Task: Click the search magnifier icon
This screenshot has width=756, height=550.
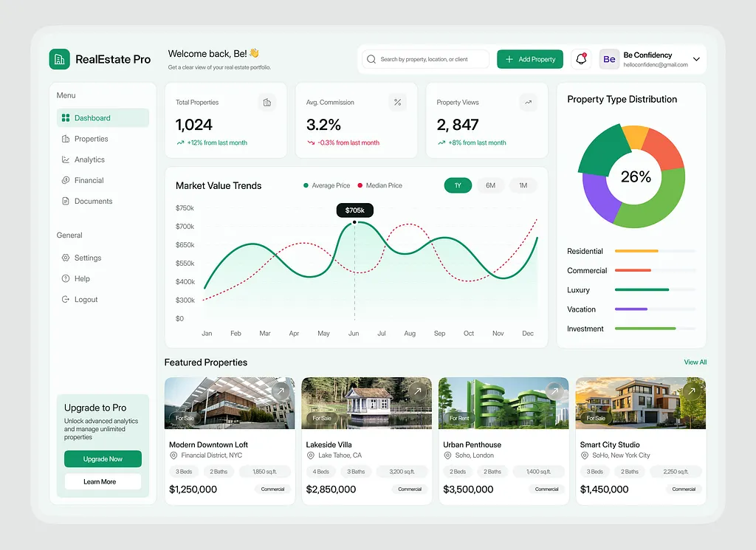Action: point(371,59)
